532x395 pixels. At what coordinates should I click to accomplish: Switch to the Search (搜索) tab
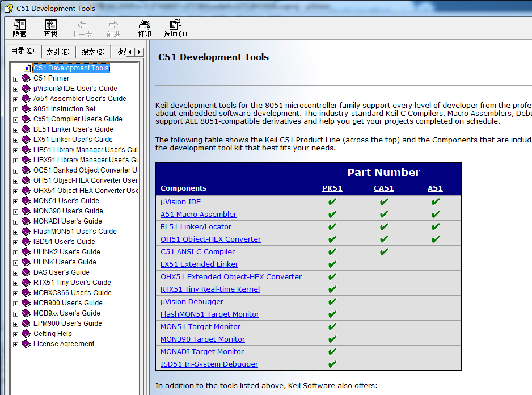[x=93, y=52]
